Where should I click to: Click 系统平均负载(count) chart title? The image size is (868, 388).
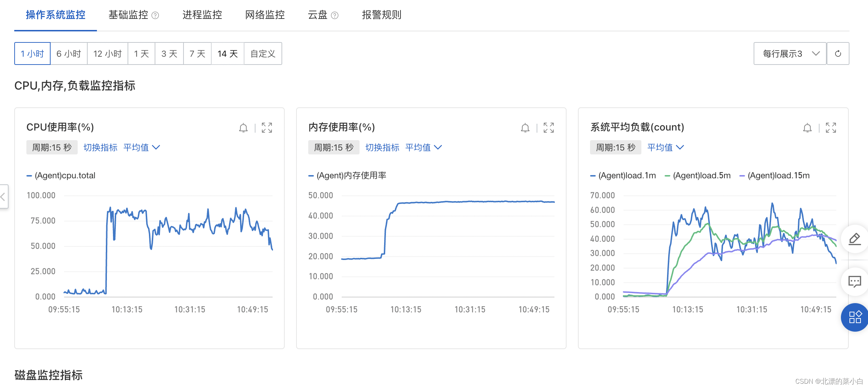click(x=637, y=127)
